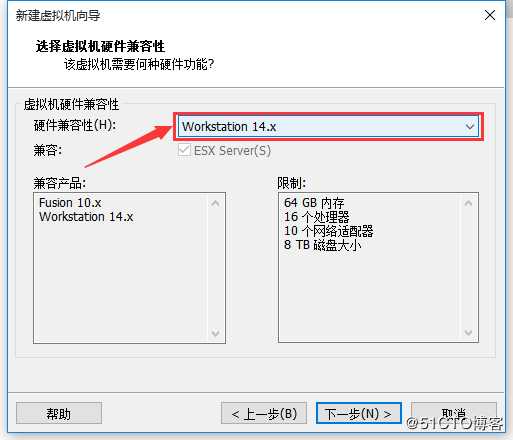The height and width of the screenshot is (440, 513).
Task: Proceed with 下一步(N) button
Action: [359, 413]
